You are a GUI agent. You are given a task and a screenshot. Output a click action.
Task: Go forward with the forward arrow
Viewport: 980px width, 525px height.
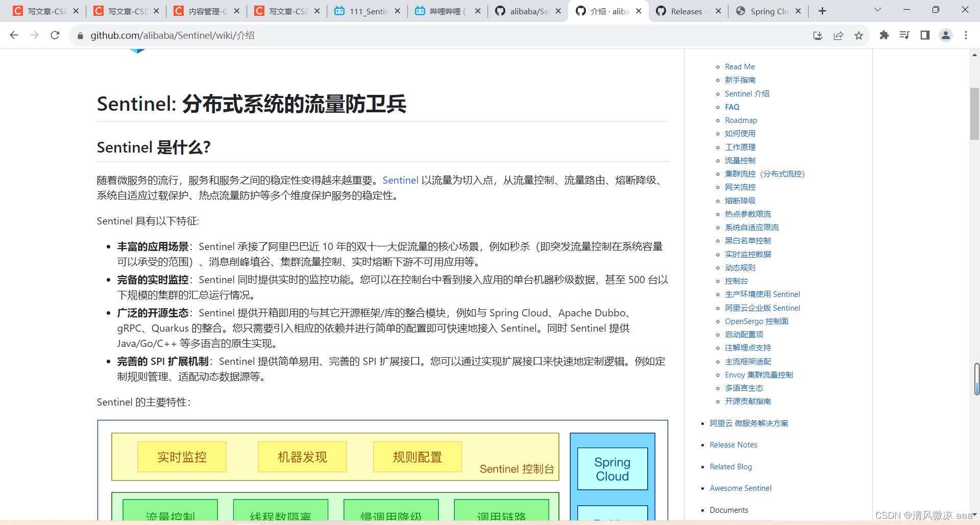[x=34, y=35]
